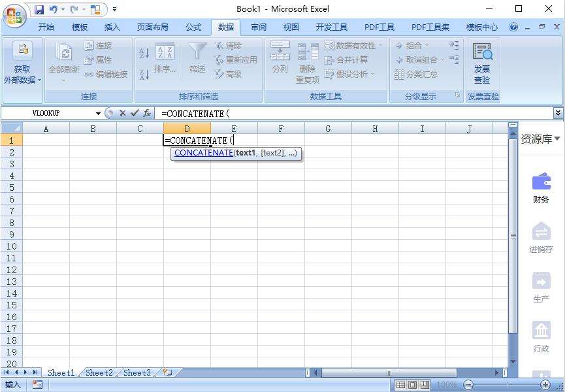Switch to the Sheet3 tab
Image resolution: width=565 pixels, height=392 pixels.
[x=137, y=372]
